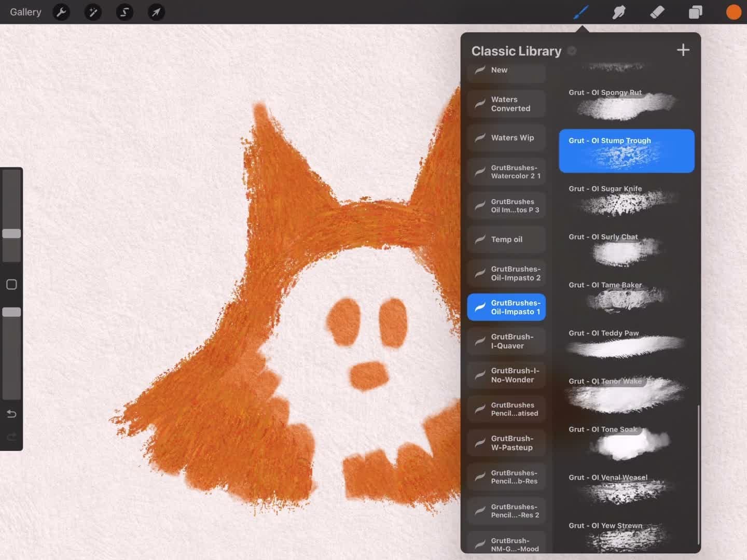This screenshot has height=560, width=747.
Task: Pick the Grut - OI Teddy Paw brush
Action: point(626,343)
